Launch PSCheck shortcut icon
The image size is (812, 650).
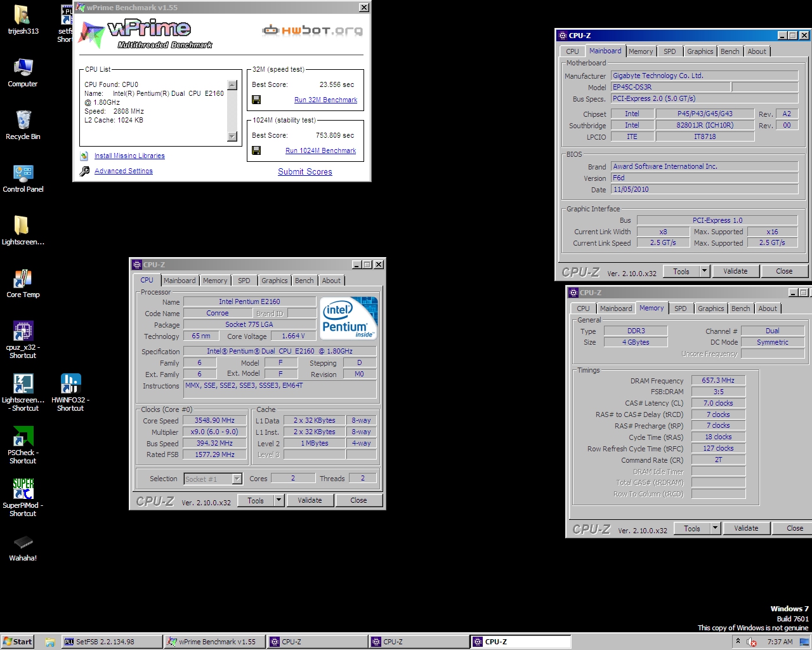click(x=23, y=445)
